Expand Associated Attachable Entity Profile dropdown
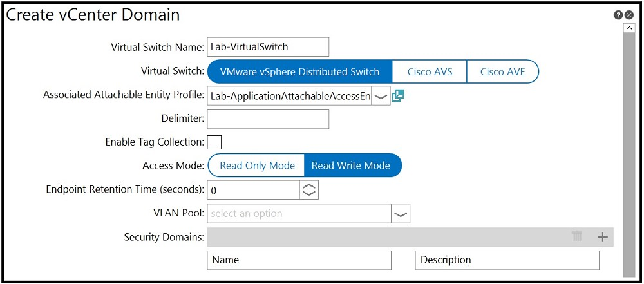The image size is (644, 284). pos(381,96)
